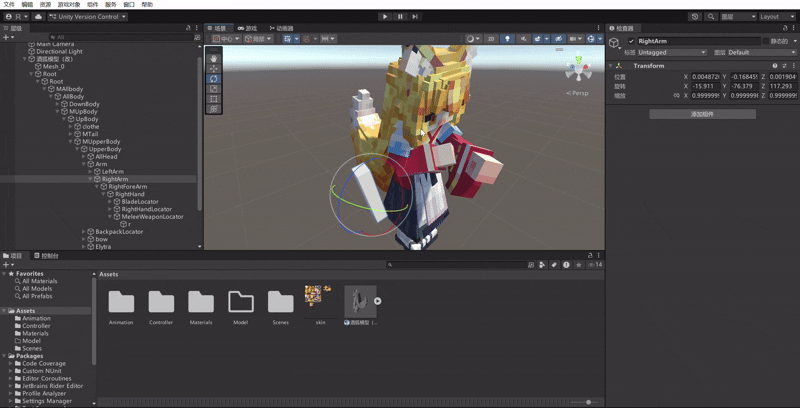Viewport: 800px width, 408px height.
Task: Select the Rect transform tool
Action: [214, 98]
